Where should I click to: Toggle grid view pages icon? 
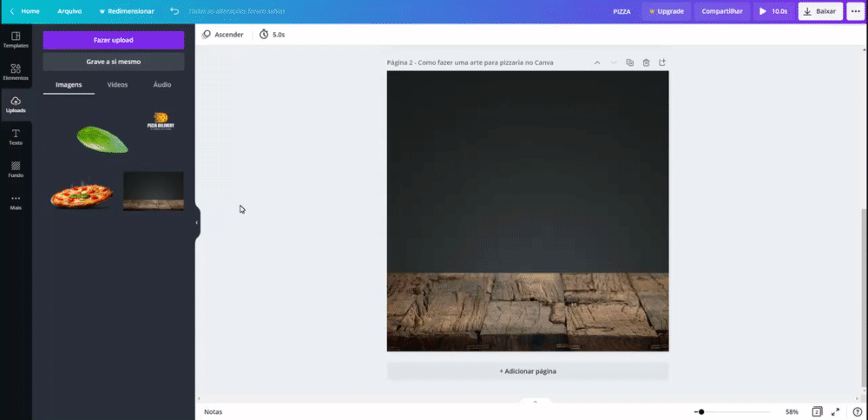tap(817, 411)
